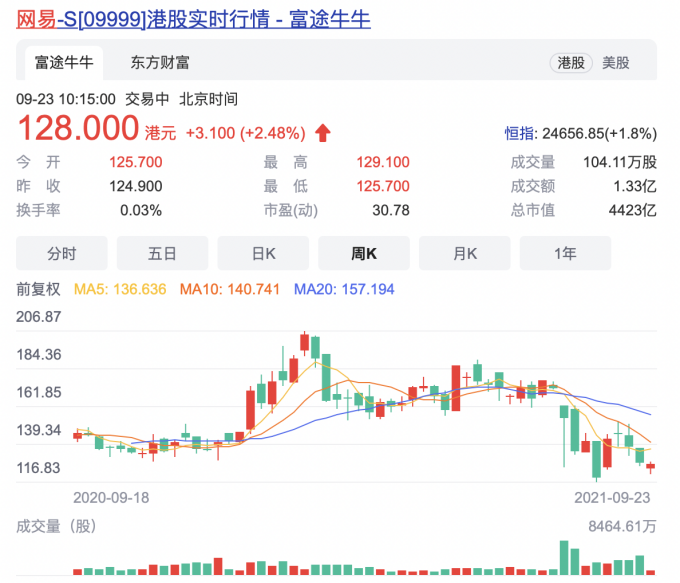Select the 周K weekly candlestick chart
The height and width of the screenshot is (583, 680).
coord(364,253)
